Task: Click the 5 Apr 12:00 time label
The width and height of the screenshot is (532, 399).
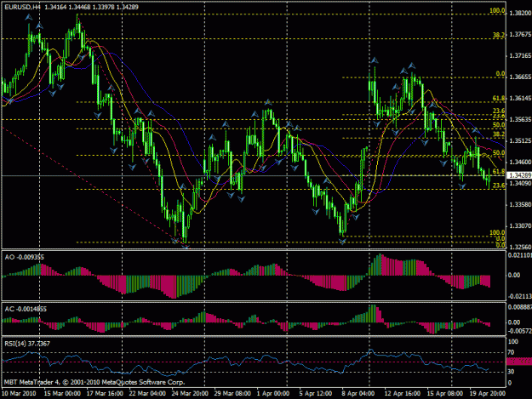Action: point(316,394)
